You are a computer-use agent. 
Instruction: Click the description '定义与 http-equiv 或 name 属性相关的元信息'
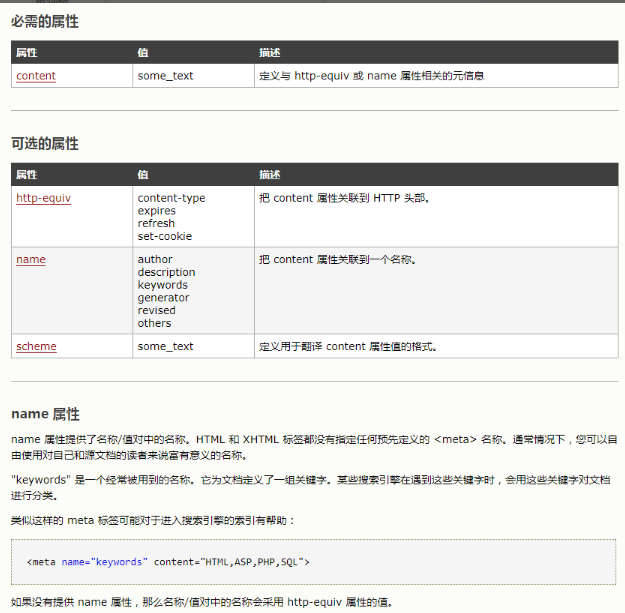tap(371, 76)
